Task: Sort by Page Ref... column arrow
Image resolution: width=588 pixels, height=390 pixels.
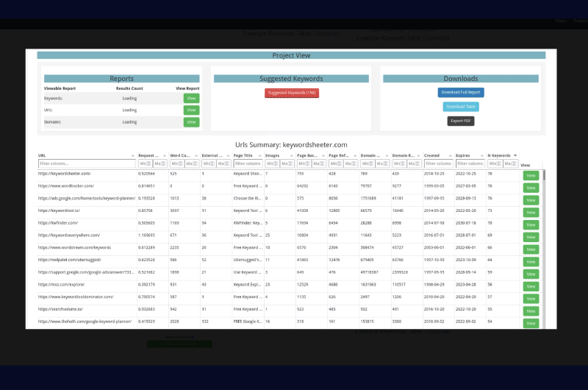Action: pyautogui.click(x=355, y=156)
